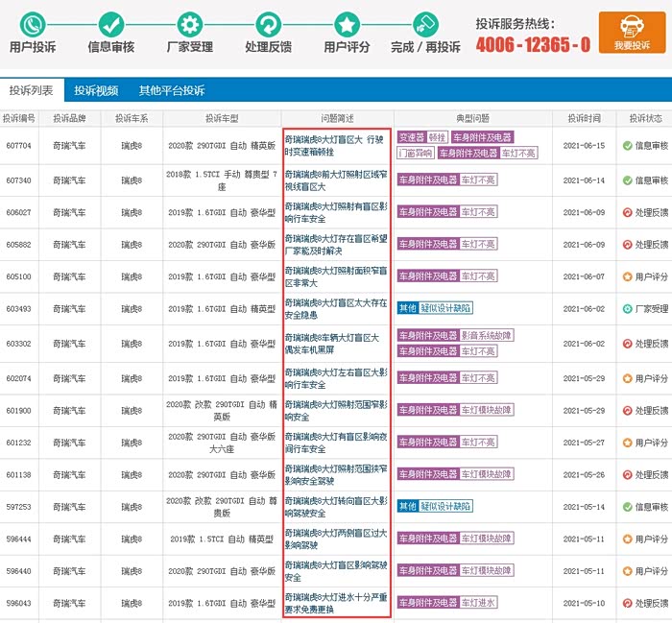Click the 用户评分 star icon
This screenshot has height=623, width=672.
coord(347,25)
